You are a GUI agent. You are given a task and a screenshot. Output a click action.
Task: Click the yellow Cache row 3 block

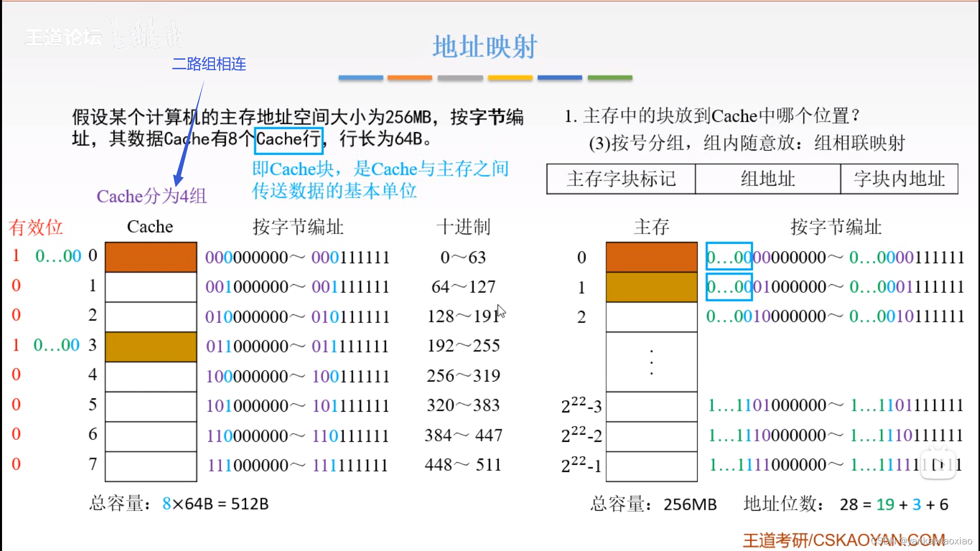[151, 347]
